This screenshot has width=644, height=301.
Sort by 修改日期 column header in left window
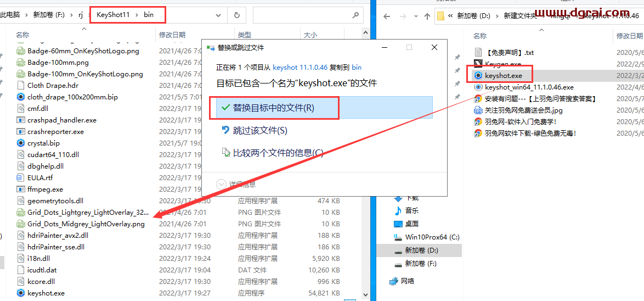pos(172,35)
